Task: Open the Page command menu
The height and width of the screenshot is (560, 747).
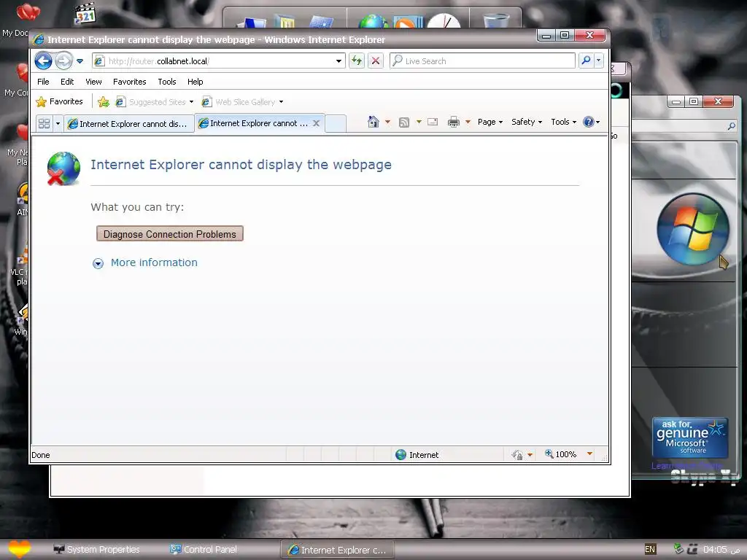Action: coord(490,122)
